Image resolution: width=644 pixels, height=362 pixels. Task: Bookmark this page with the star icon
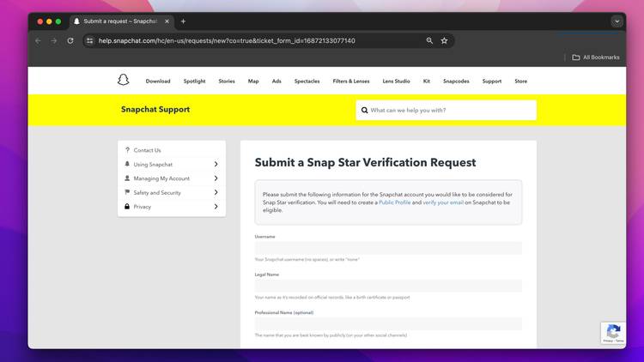[x=444, y=40]
